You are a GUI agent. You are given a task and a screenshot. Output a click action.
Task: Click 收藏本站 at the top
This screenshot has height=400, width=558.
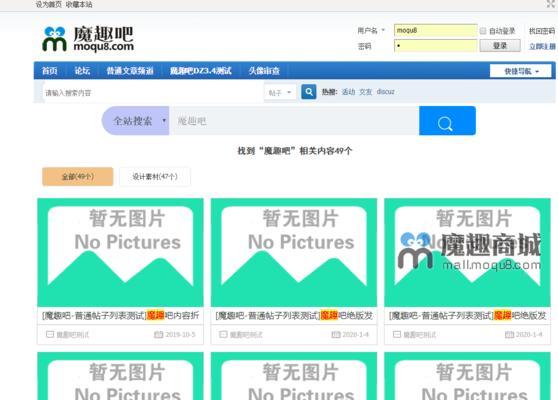click(x=79, y=5)
